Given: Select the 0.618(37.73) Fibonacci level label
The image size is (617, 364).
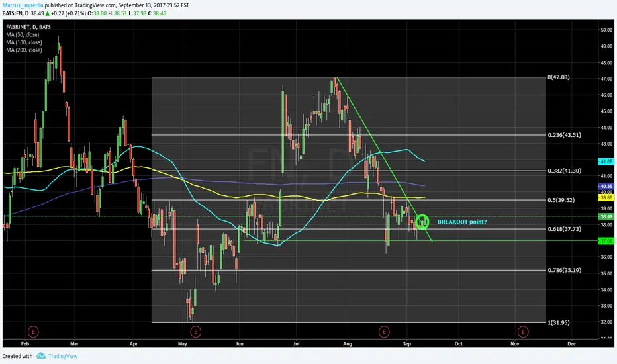Looking at the screenshot, I should [564, 229].
